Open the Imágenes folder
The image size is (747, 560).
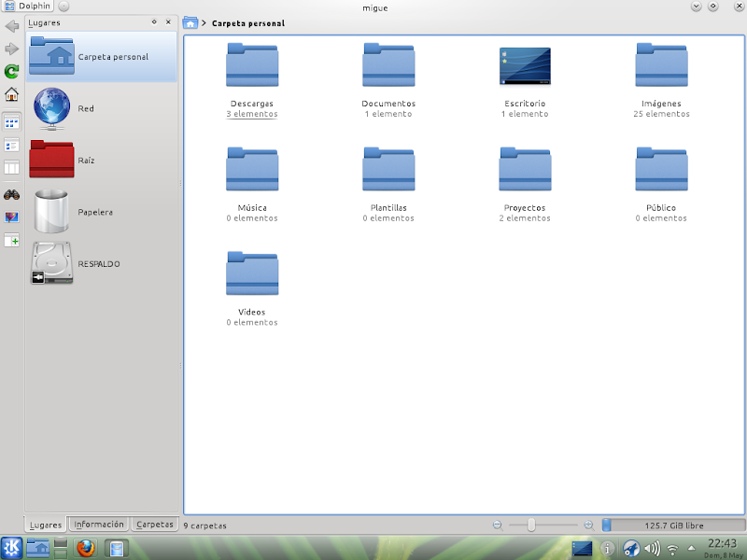661,65
